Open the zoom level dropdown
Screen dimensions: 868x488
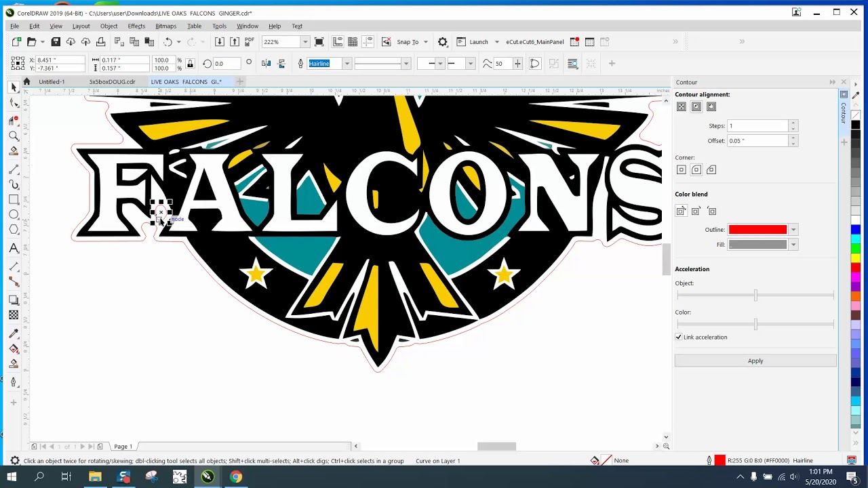[304, 42]
